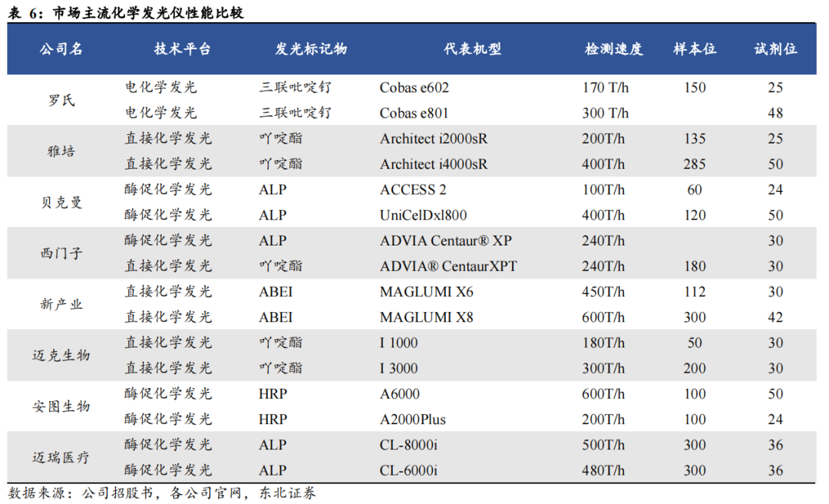Click the 技术平台 column header
829x504 pixels.
[x=182, y=49]
